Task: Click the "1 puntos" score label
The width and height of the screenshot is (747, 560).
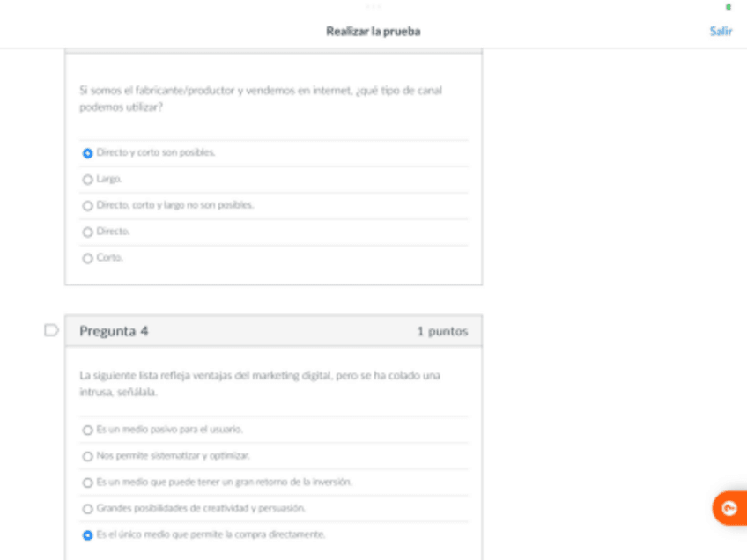Action: coord(442,332)
